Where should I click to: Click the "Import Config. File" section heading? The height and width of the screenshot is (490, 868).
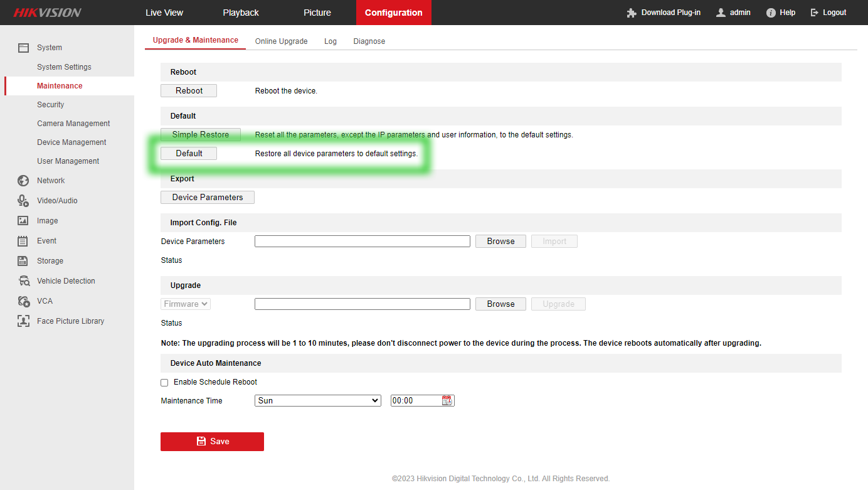[x=203, y=223]
